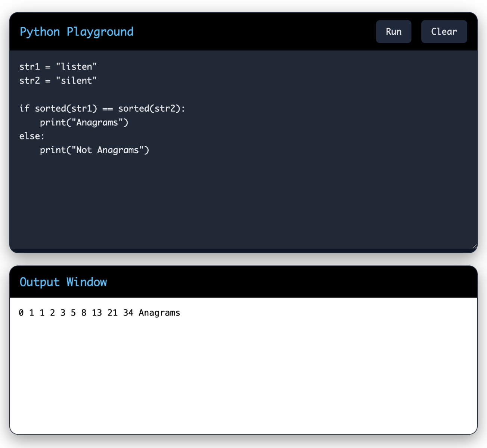Click the code editor resize handle
This screenshot has width=487, height=448.
[474, 246]
